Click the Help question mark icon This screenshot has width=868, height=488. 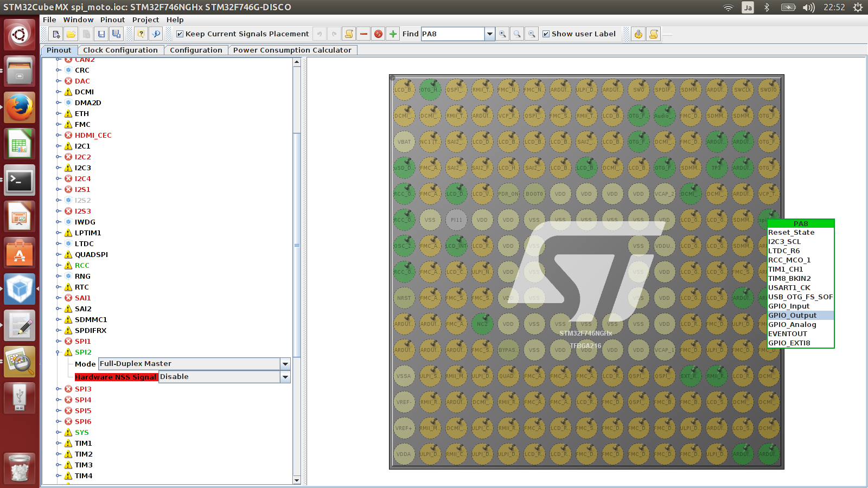141,34
